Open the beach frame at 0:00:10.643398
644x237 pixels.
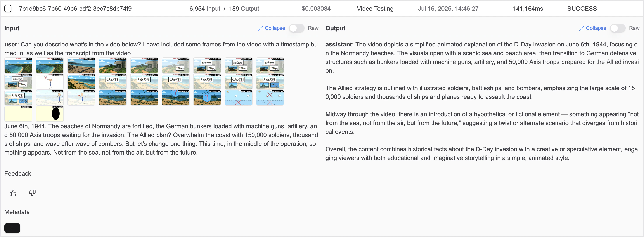click(81, 81)
